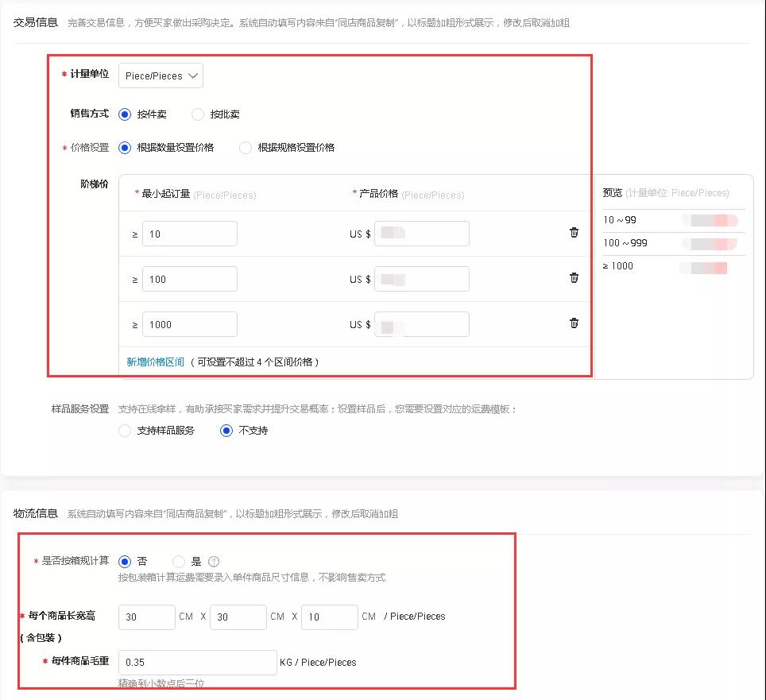Select 根据规格设置价格 pricing option
766x700 pixels.
pyautogui.click(x=246, y=147)
